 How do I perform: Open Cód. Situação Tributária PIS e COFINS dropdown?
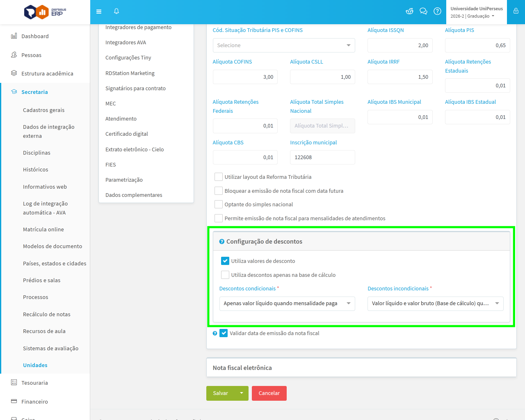(284, 45)
